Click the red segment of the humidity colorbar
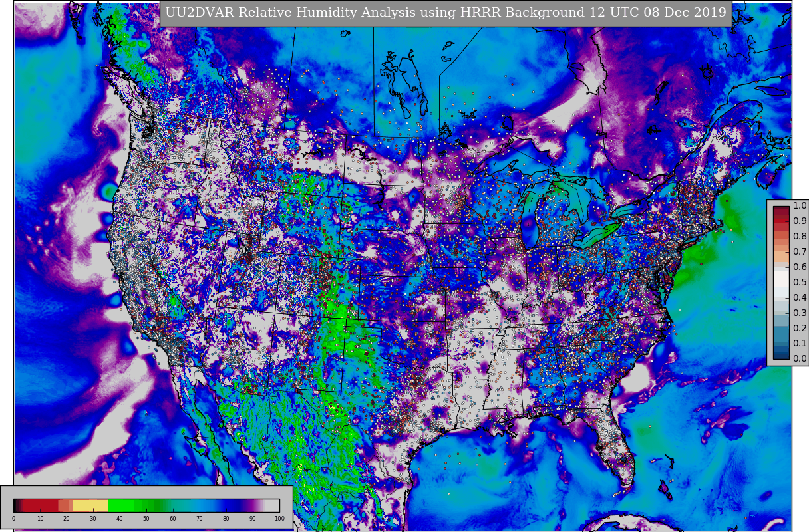This screenshot has width=809, height=532. coord(41,505)
